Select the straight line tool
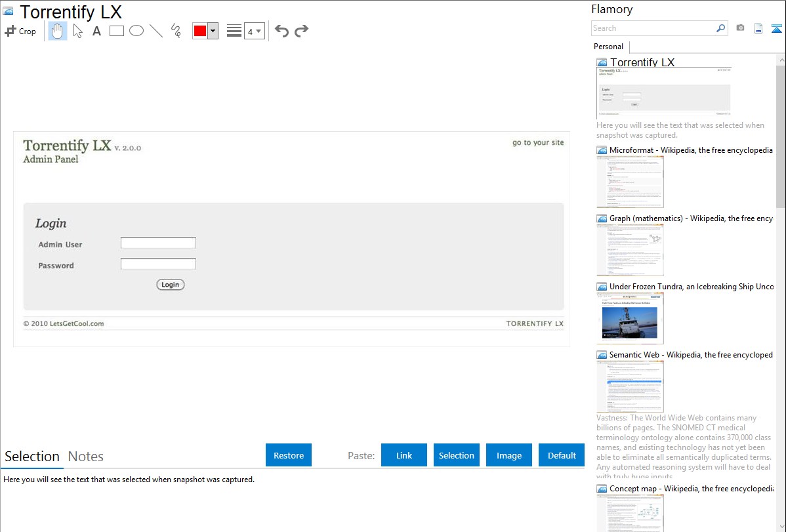 tap(156, 31)
